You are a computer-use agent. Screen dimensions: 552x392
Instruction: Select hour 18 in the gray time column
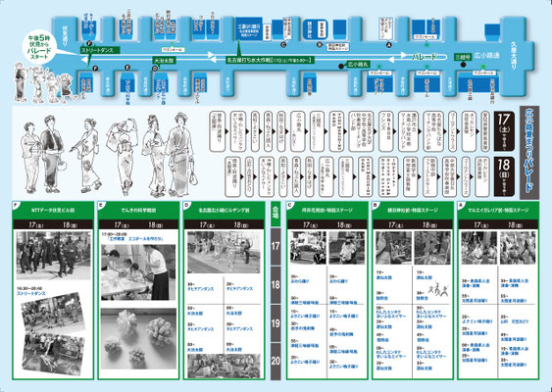coord(276,284)
